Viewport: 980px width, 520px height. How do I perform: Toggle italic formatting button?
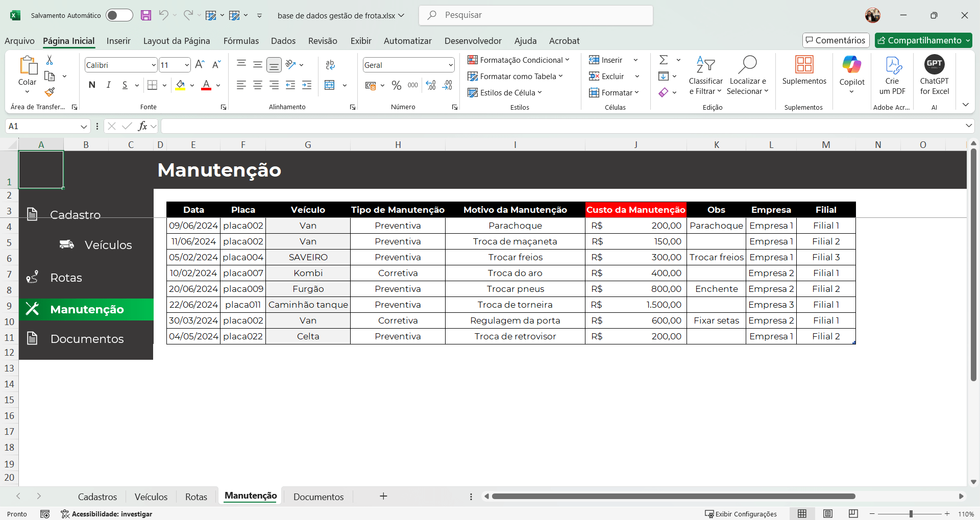pyautogui.click(x=108, y=85)
